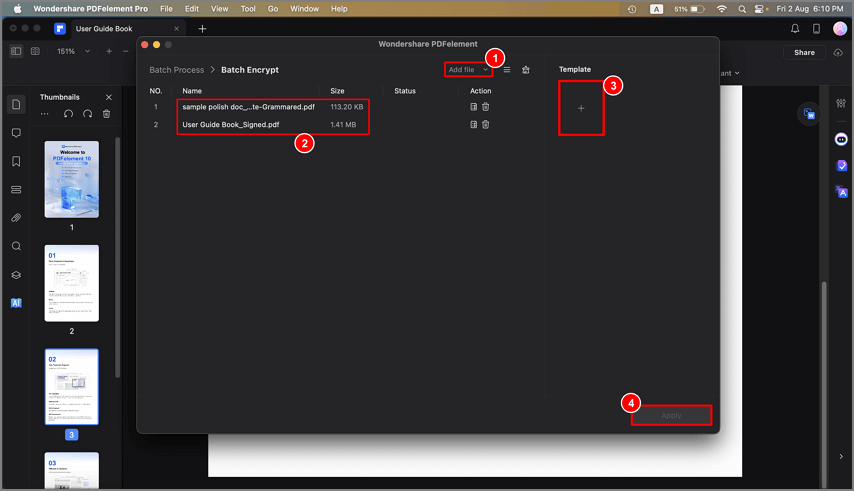Image resolution: width=854 pixels, height=491 pixels.
Task: Open the Help menu
Action: (339, 9)
